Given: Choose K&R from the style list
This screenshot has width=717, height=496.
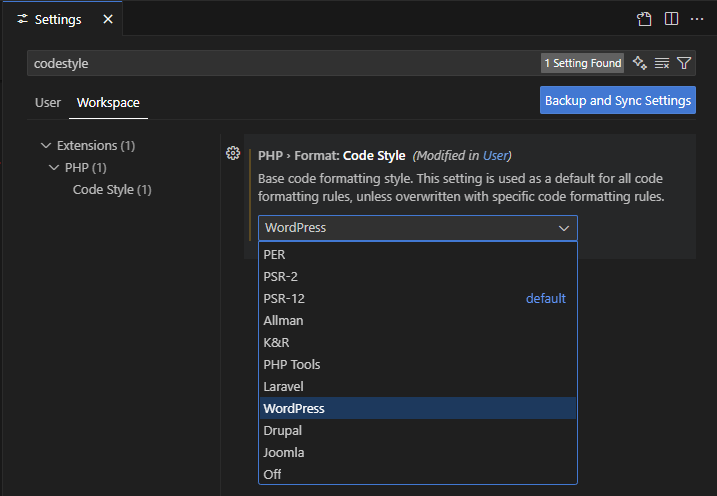Looking at the screenshot, I should pos(417,342).
